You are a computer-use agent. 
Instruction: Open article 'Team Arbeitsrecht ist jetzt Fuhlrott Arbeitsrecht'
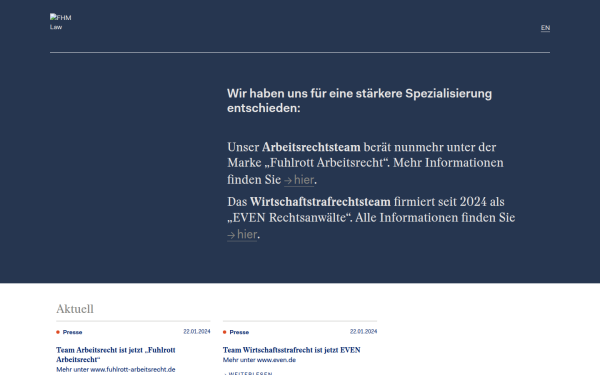click(116, 354)
